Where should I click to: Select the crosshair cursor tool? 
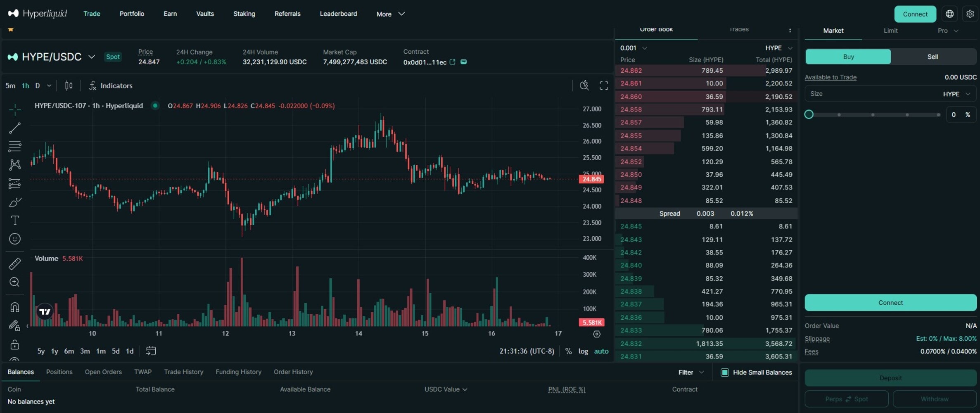[x=15, y=110]
